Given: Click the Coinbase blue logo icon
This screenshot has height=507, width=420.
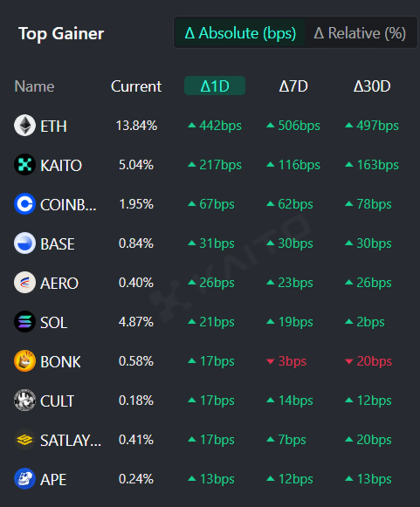Looking at the screenshot, I should click(x=24, y=204).
